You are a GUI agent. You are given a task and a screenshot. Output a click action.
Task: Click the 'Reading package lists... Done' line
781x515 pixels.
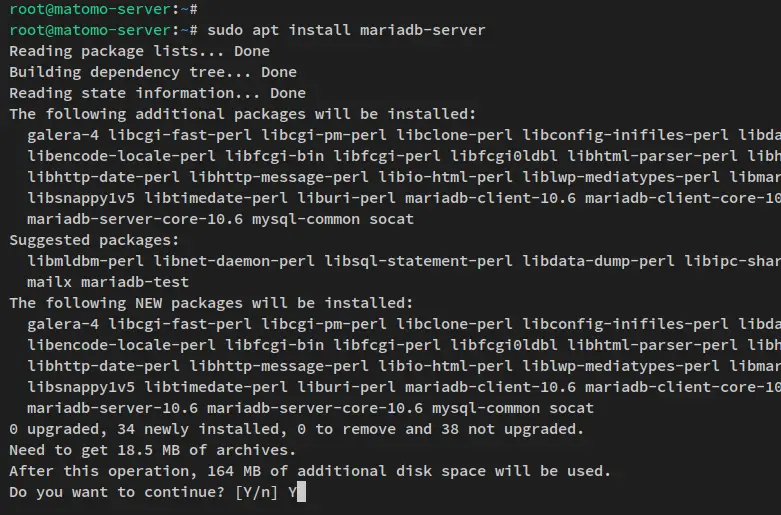coord(139,51)
